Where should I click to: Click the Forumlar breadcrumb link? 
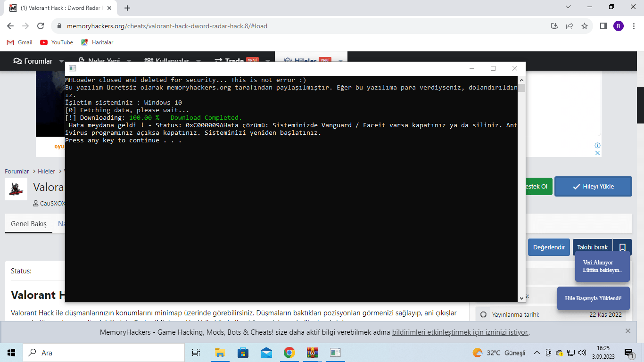[17, 171]
